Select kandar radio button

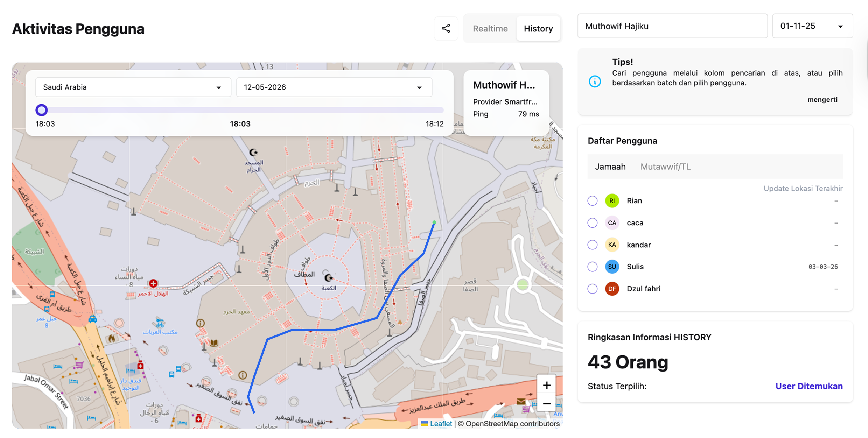[x=593, y=245]
